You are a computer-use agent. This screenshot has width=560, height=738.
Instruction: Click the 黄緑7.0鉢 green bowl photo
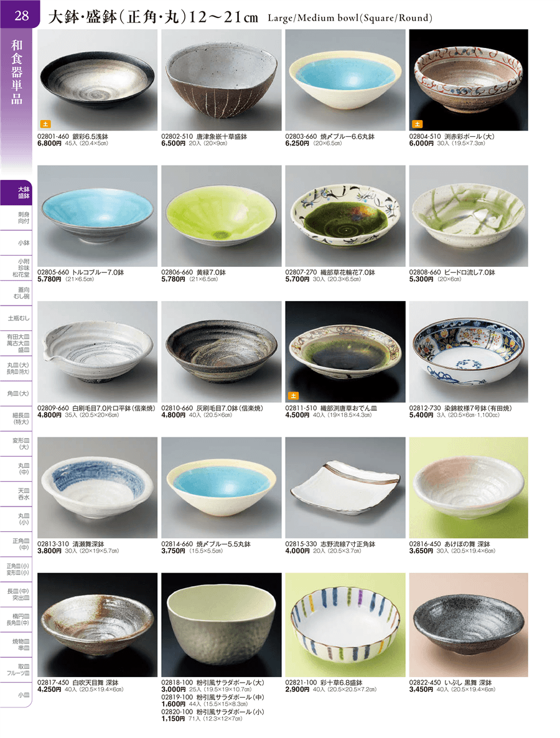click(221, 216)
